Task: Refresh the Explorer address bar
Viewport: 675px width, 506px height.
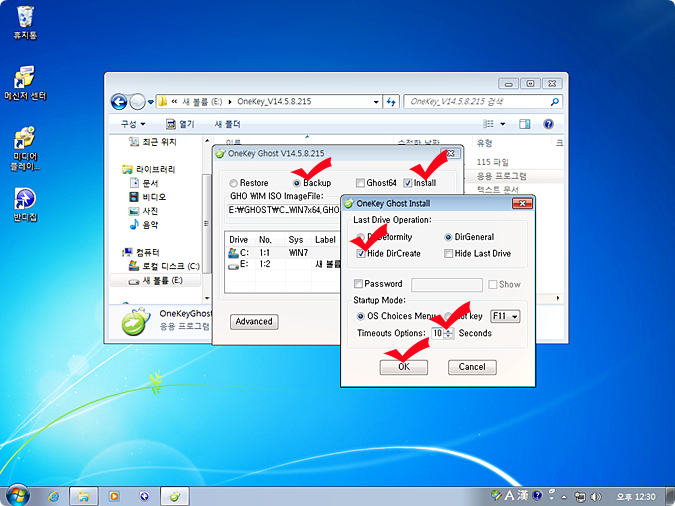Action: coord(391,102)
